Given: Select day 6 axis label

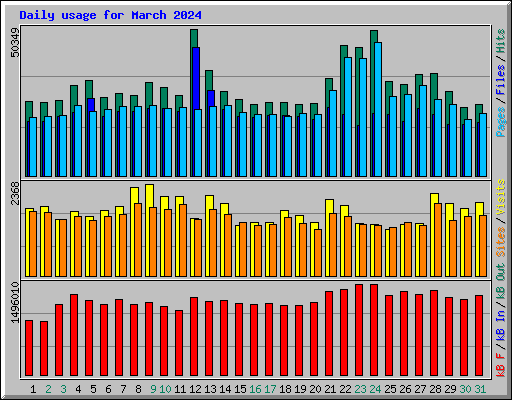Looking at the screenshot, I should 108,389.
